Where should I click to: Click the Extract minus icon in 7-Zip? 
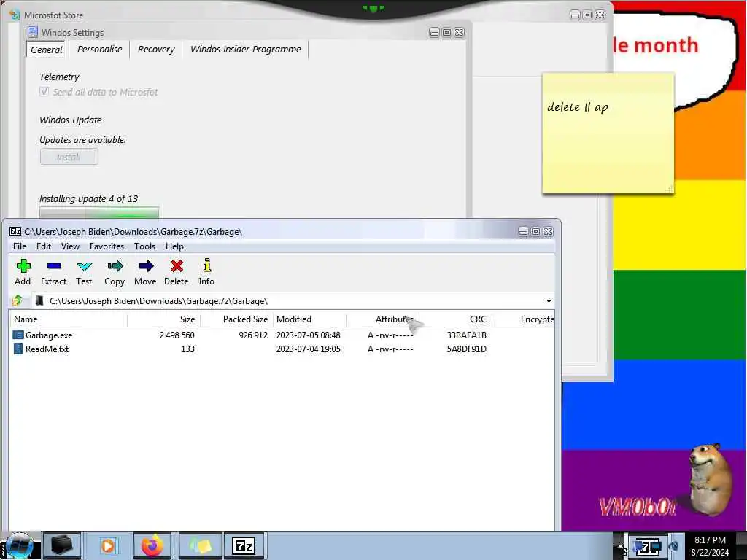54,265
